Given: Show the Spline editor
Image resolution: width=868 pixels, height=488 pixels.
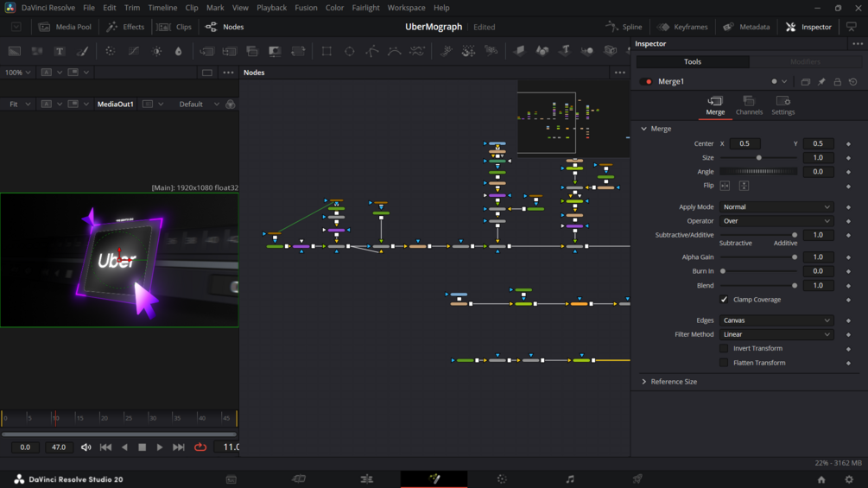Looking at the screenshot, I should (624, 27).
